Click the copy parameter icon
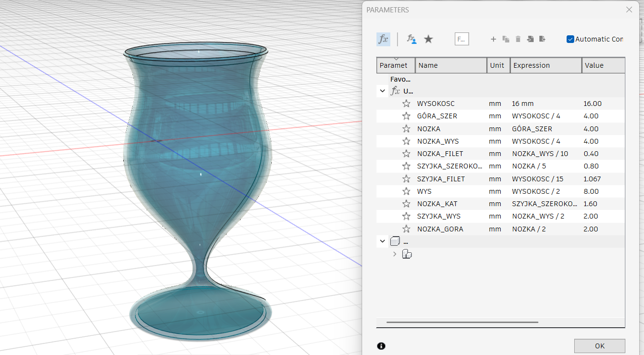The image size is (644, 355). click(x=506, y=39)
